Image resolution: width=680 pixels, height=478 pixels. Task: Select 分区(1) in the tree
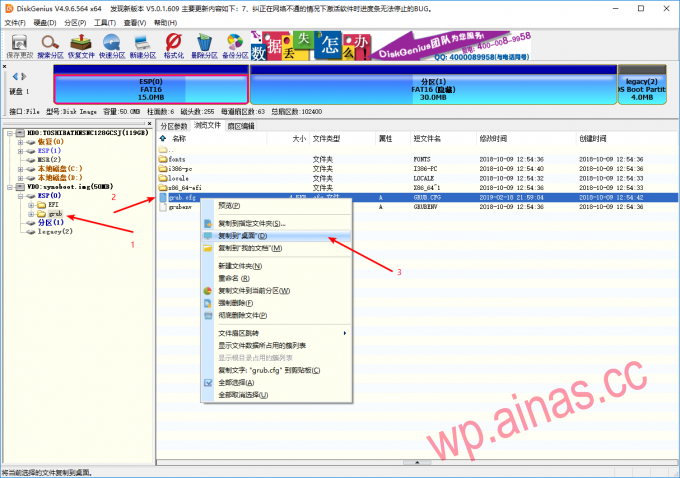50,223
